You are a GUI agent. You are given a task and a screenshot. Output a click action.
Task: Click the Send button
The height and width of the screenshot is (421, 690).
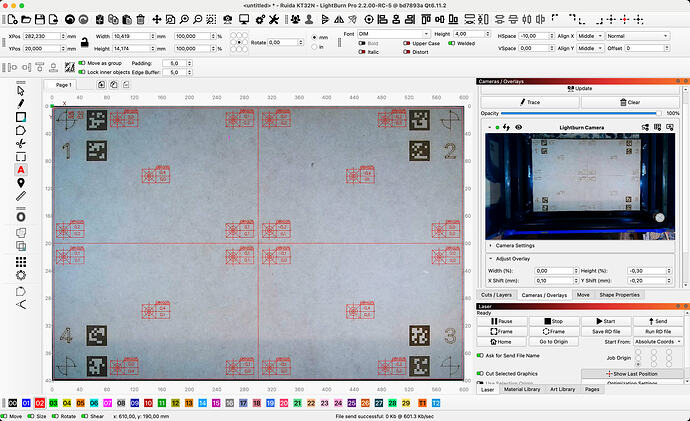click(x=658, y=321)
